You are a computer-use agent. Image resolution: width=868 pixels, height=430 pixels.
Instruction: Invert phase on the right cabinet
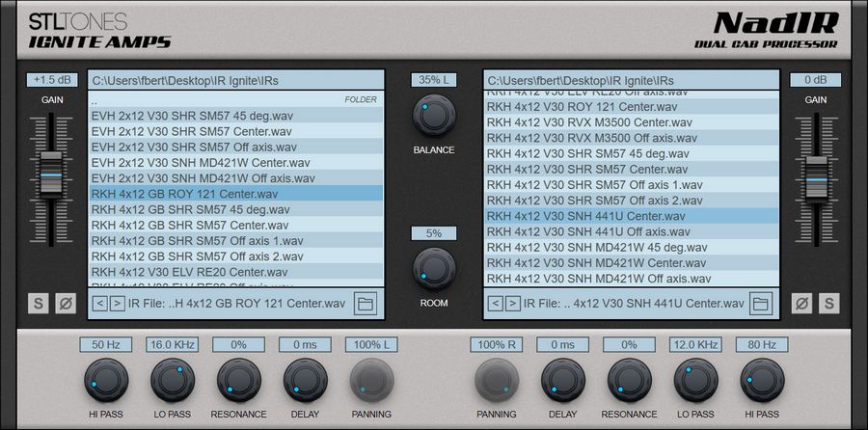801,303
